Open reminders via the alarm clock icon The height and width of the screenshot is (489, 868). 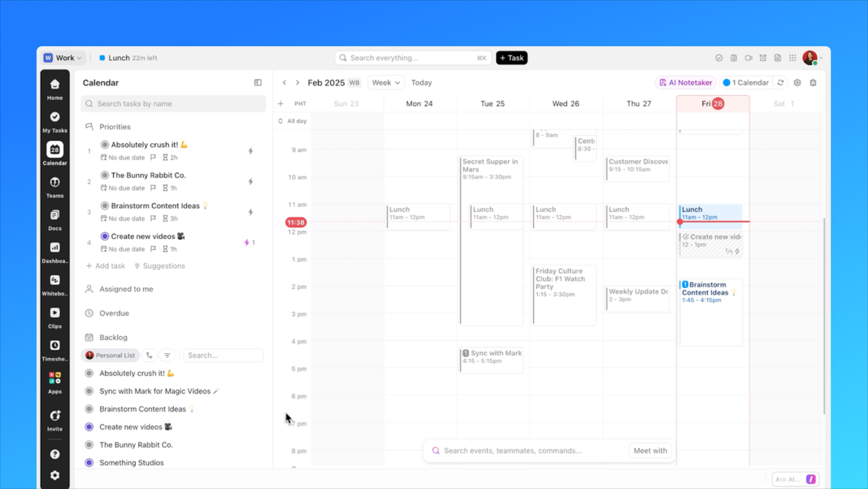point(763,57)
